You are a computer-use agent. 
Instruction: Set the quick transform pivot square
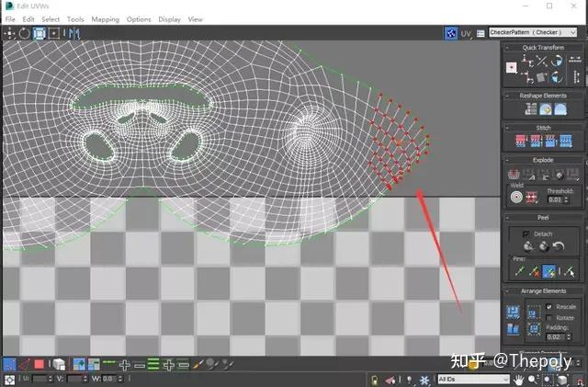[x=512, y=68]
